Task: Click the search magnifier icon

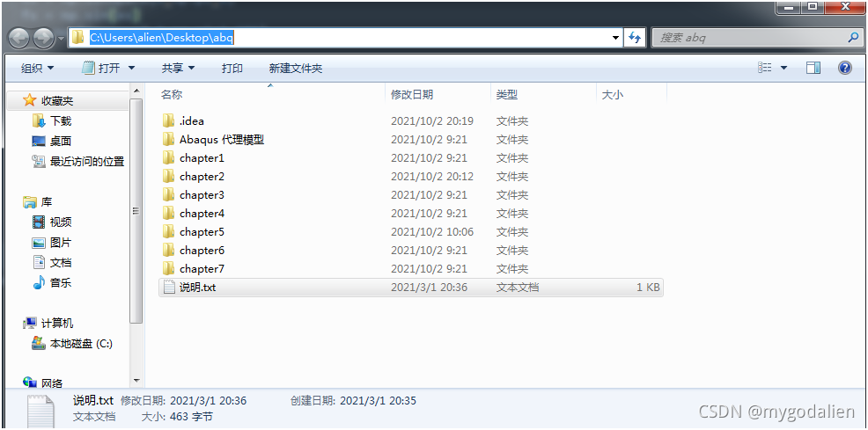Action: tap(852, 38)
